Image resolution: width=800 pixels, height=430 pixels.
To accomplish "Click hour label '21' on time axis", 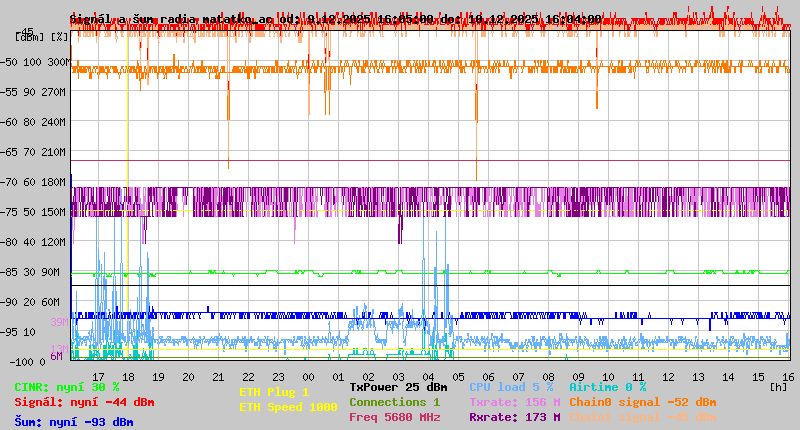I will (x=218, y=377).
